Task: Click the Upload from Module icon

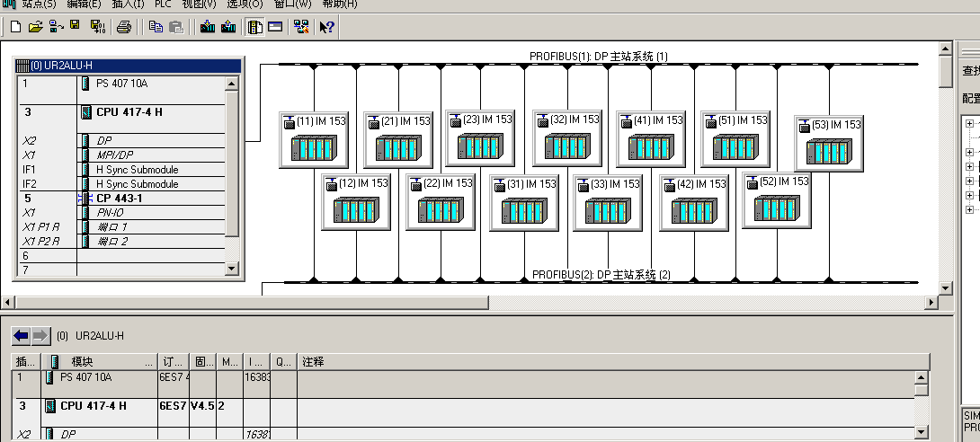Action: (227, 27)
